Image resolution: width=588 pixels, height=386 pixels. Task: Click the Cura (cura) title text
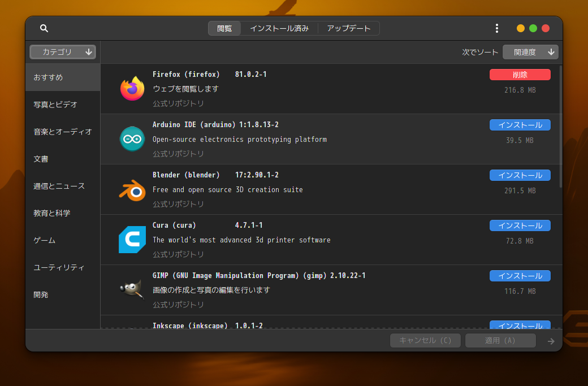pos(174,225)
